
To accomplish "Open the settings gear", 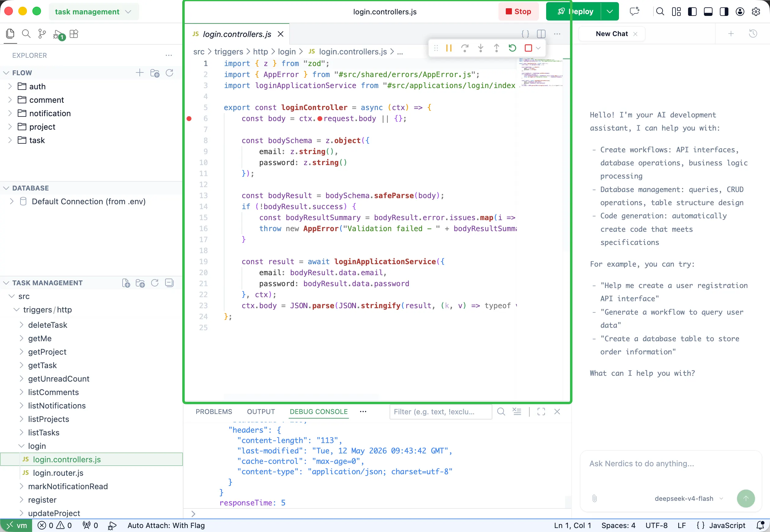I will coord(756,12).
